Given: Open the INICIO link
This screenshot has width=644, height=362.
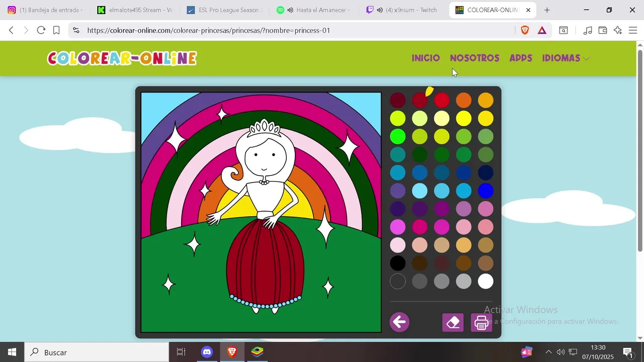Looking at the screenshot, I should [426, 58].
